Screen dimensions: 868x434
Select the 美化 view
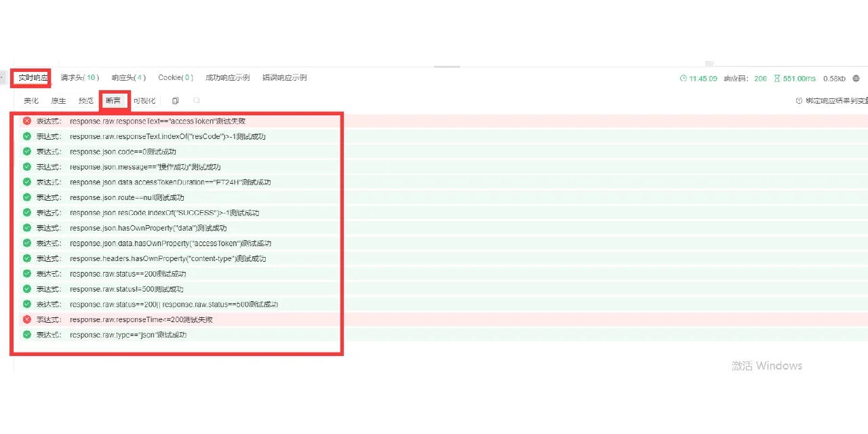(x=31, y=101)
